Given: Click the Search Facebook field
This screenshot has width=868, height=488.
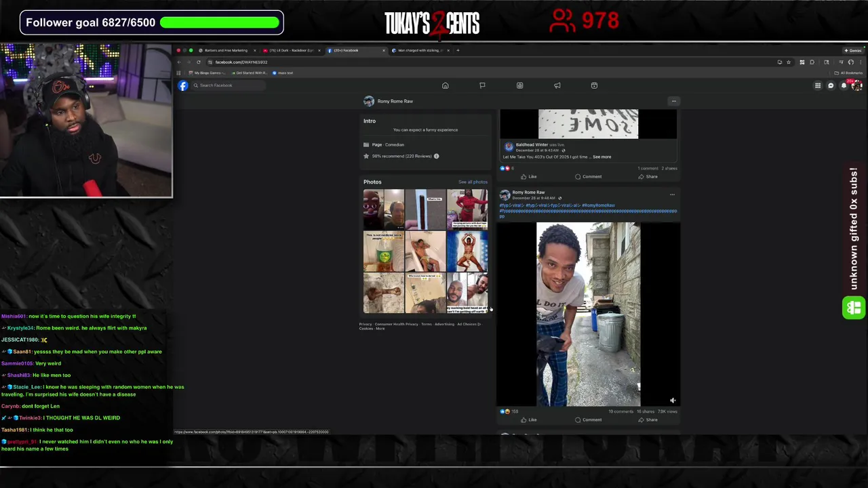Looking at the screenshot, I should tap(227, 85).
